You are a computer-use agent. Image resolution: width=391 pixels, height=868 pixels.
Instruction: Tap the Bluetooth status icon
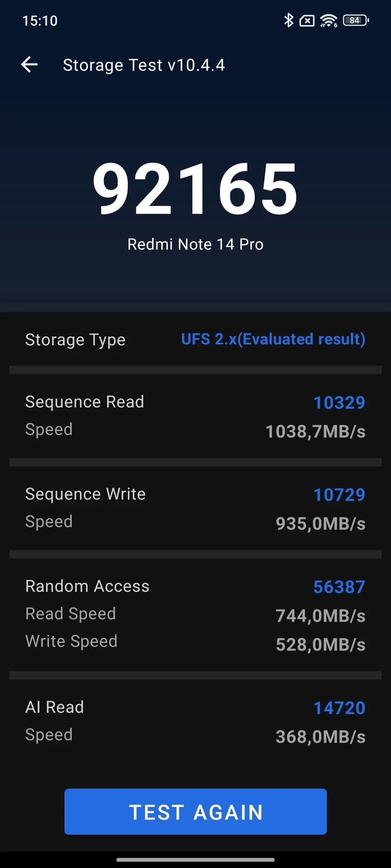click(x=288, y=20)
